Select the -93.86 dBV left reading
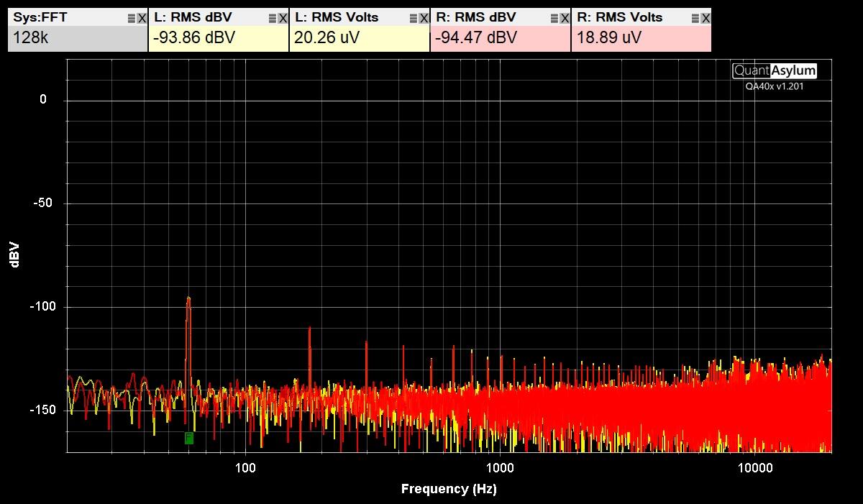Viewport: 863px width, 504px height. (194, 38)
